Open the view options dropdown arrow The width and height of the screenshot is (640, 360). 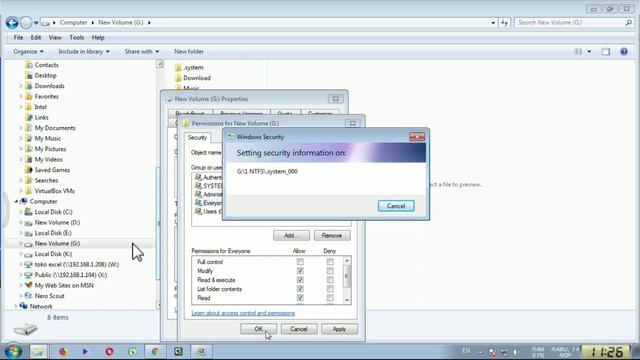589,51
